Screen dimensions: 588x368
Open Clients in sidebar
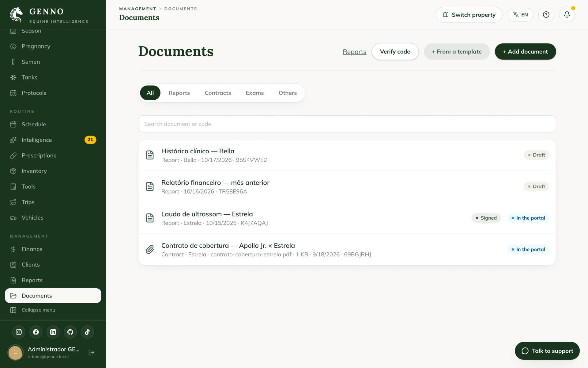point(53,265)
